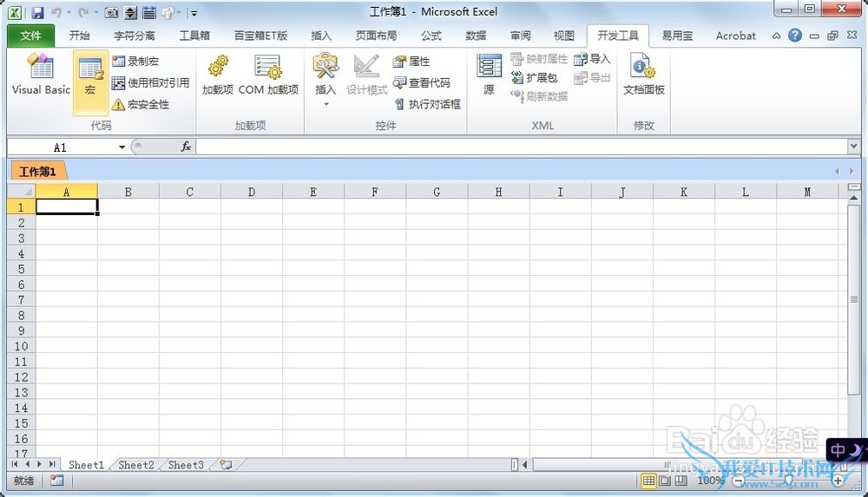Viewport: 868px width, 497px height.
Task: Go to first sheet navigation arrow
Action: tap(15, 464)
